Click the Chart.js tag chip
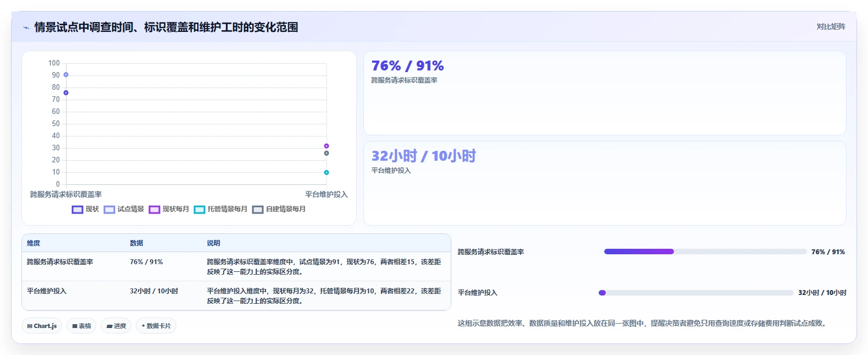868x355 pixels. [42, 326]
